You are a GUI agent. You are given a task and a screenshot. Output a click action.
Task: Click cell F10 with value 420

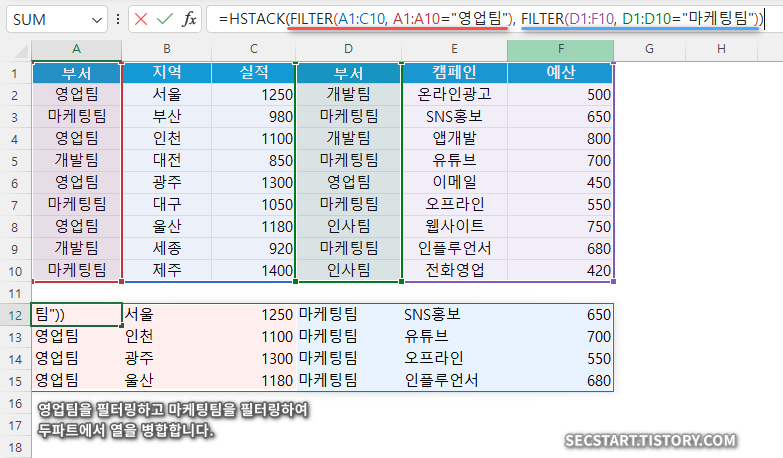click(561, 270)
